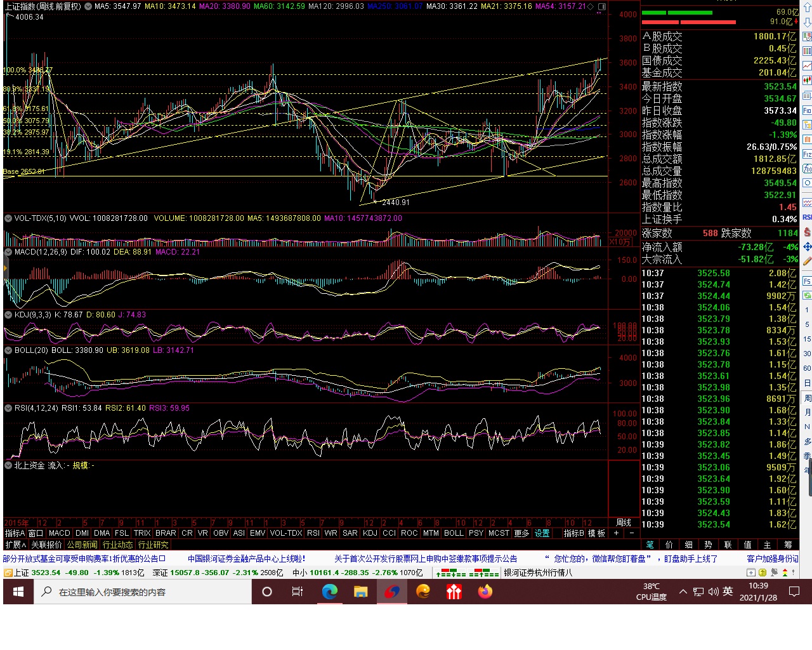
Task: Open the colored grid quote list icon
Action: [x=807, y=51]
